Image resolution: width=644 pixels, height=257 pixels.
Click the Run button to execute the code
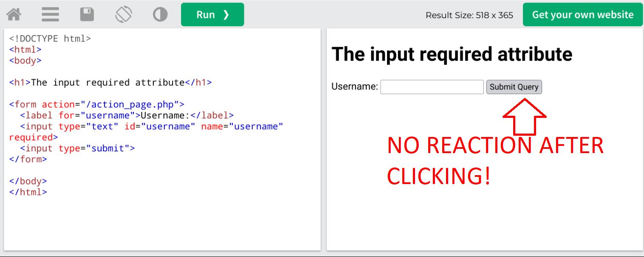[212, 14]
